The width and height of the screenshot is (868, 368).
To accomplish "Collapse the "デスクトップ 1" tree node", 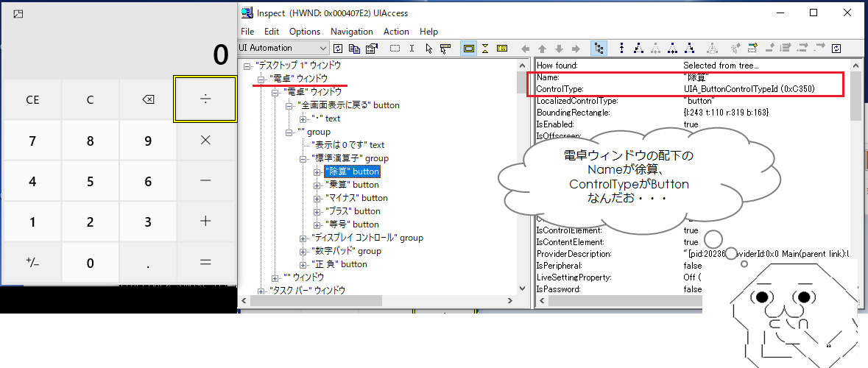I will [247, 66].
